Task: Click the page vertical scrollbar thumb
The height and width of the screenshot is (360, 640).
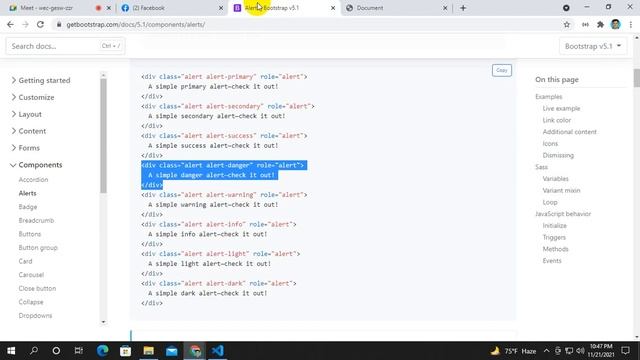Action: pos(637,78)
